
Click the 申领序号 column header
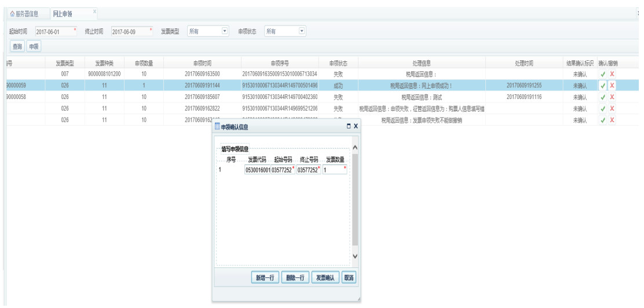tap(280, 63)
